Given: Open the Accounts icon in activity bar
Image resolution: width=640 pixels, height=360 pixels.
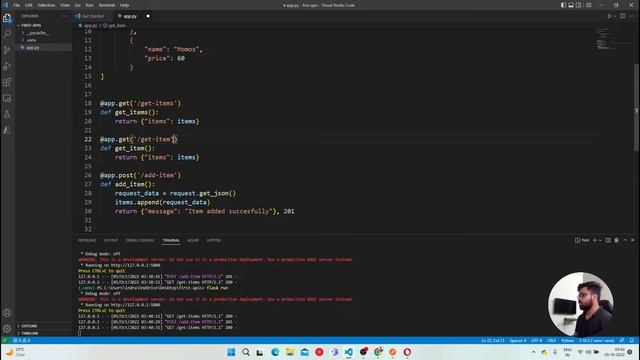Looking at the screenshot, I should [7, 313].
